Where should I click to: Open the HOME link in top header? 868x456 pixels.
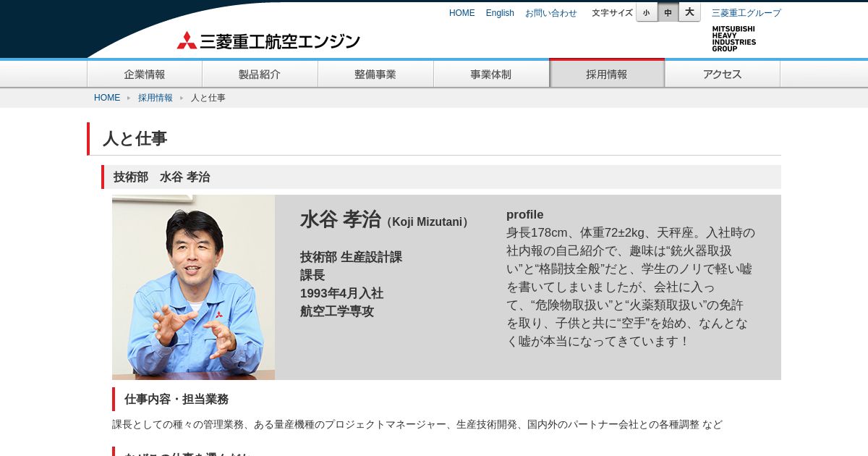tap(462, 13)
